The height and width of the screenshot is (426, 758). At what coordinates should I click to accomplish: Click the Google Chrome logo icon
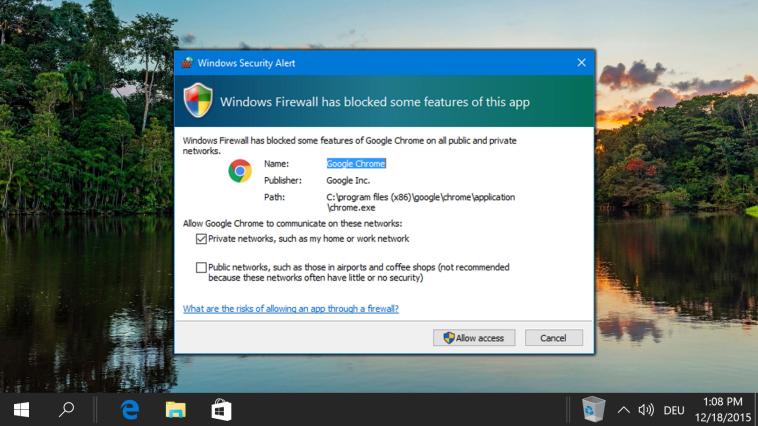point(240,171)
